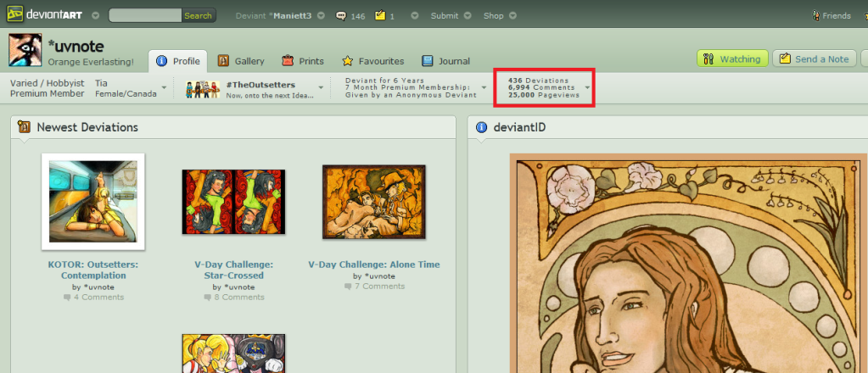Open the 8 Comments link
The image size is (868, 373).
click(234, 298)
